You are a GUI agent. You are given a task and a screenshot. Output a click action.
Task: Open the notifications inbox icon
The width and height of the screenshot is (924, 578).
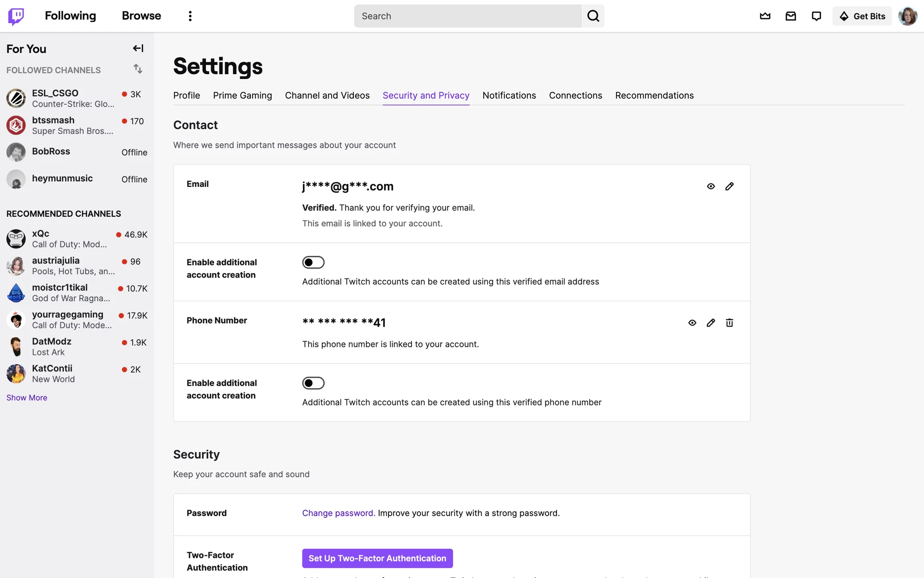791,16
